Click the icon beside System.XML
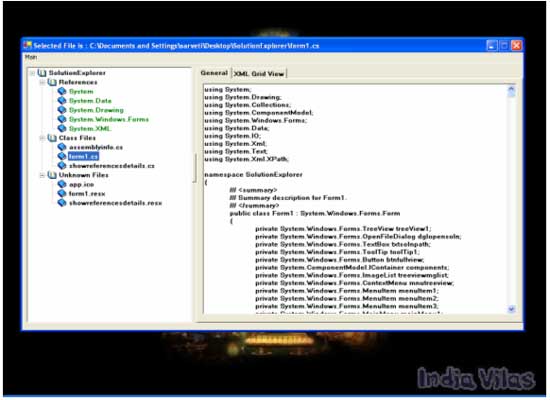 click(62, 128)
